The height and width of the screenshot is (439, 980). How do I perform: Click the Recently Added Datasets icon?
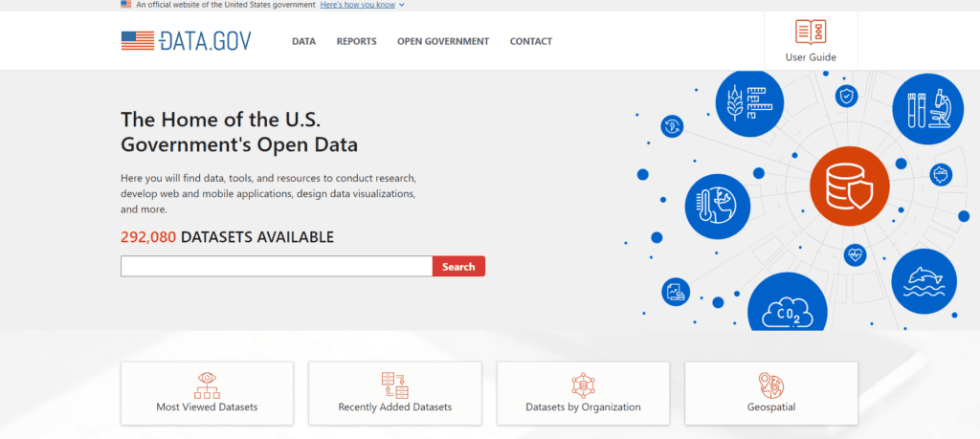click(x=395, y=385)
